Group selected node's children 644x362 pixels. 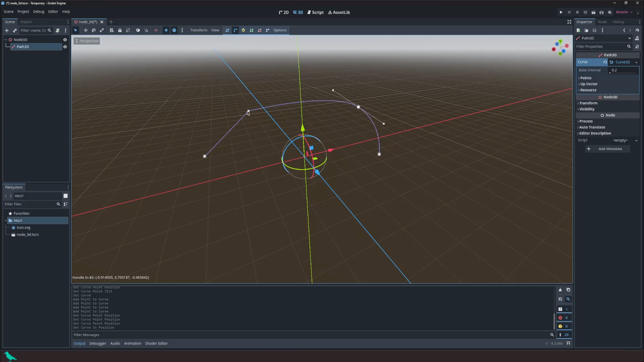click(x=128, y=30)
